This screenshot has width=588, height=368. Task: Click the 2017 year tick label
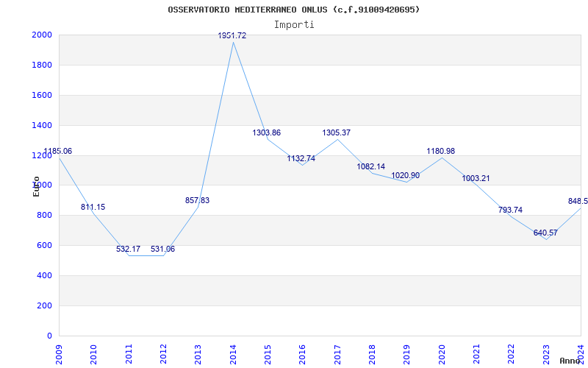click(337, 355)
